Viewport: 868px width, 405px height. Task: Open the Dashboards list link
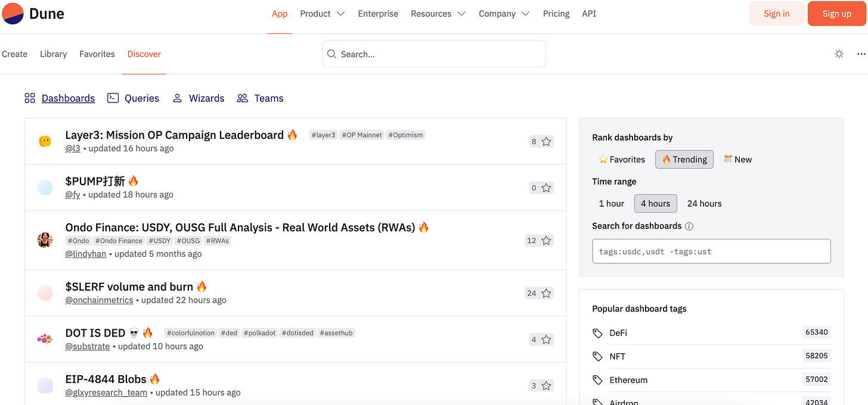coord(68,98)
